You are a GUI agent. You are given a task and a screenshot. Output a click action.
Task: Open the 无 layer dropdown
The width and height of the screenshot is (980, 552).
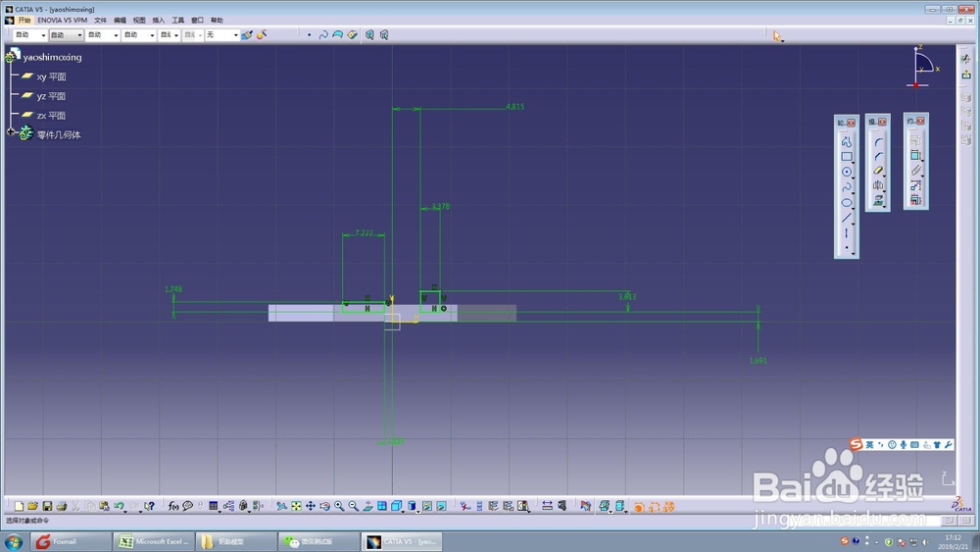click(x=235, y=35)
